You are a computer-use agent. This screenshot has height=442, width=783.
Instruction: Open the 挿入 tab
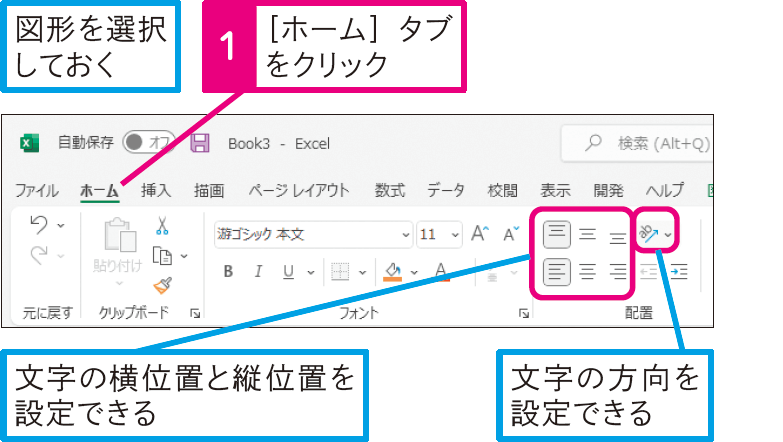pyautogui.click(x=155, y=190)
